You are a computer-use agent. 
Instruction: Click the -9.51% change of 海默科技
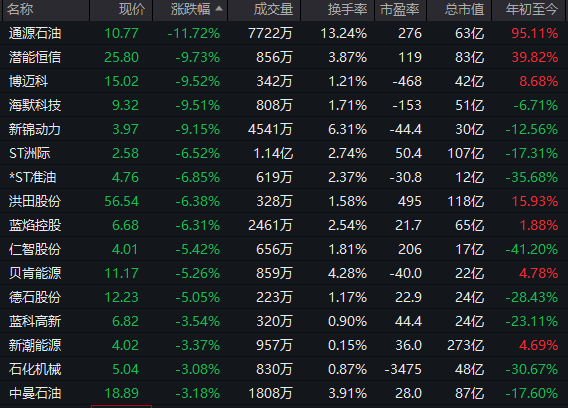(x=197, y=105)
